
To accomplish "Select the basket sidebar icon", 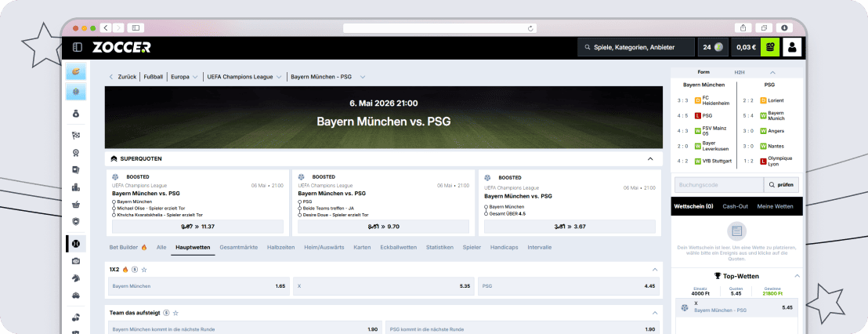I will [76, 205].
